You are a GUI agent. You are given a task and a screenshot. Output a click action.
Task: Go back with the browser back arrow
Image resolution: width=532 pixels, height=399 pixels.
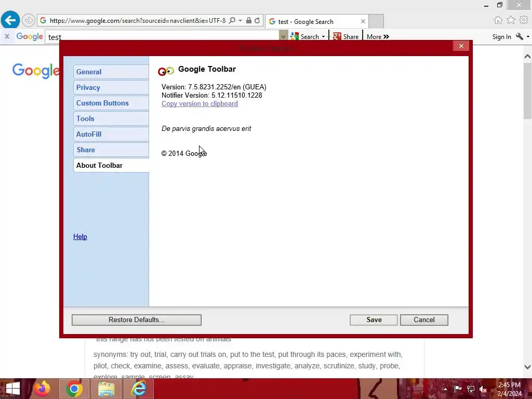[x=10, y=20]
